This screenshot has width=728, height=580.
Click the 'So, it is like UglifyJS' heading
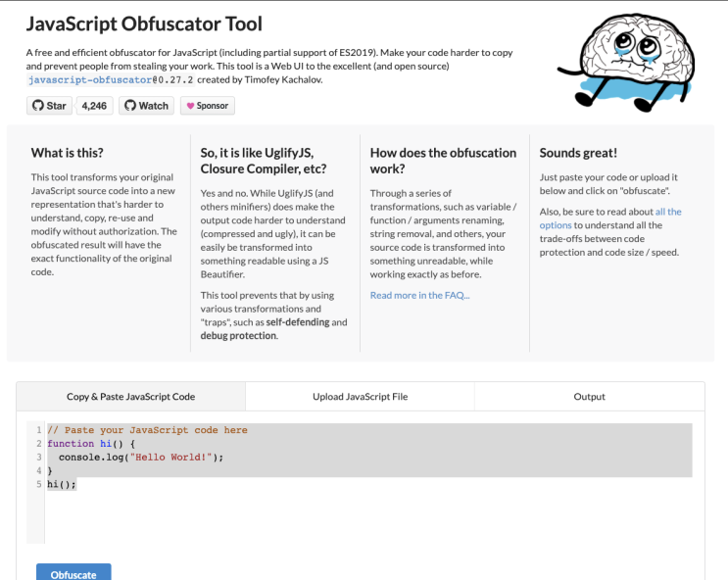coord(264,161)
